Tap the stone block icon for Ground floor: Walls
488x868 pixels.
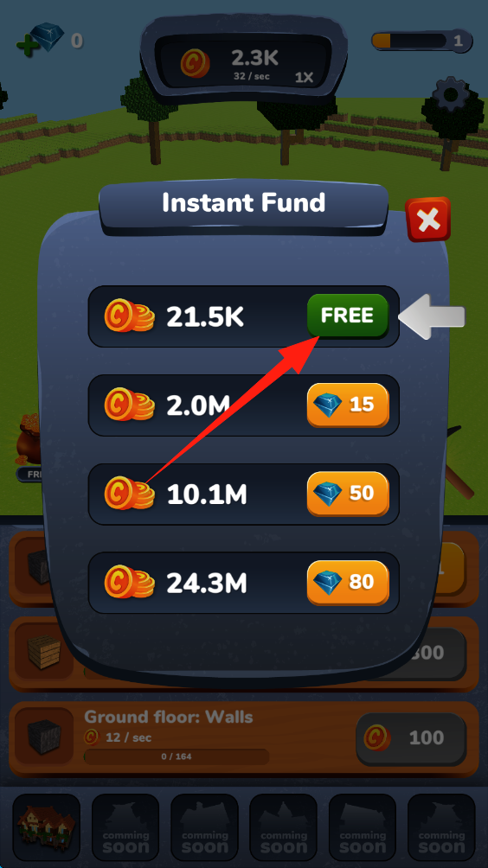click(44, 738)
